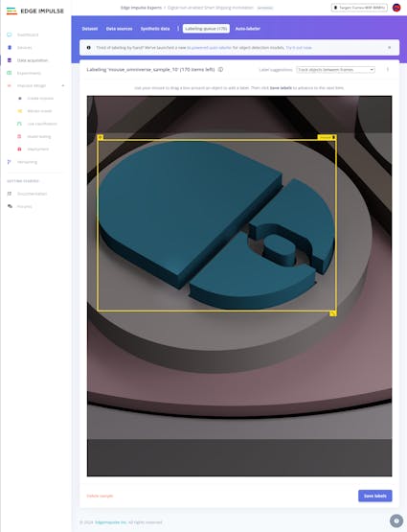Delete the bounding box via label tag icon
This screenshot has width=407, height=532.
pyautogui.click(x=334, y=137)
